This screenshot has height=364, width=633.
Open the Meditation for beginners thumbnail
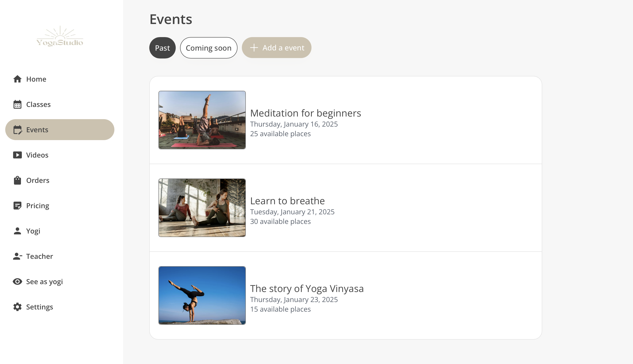pos(202,120)
